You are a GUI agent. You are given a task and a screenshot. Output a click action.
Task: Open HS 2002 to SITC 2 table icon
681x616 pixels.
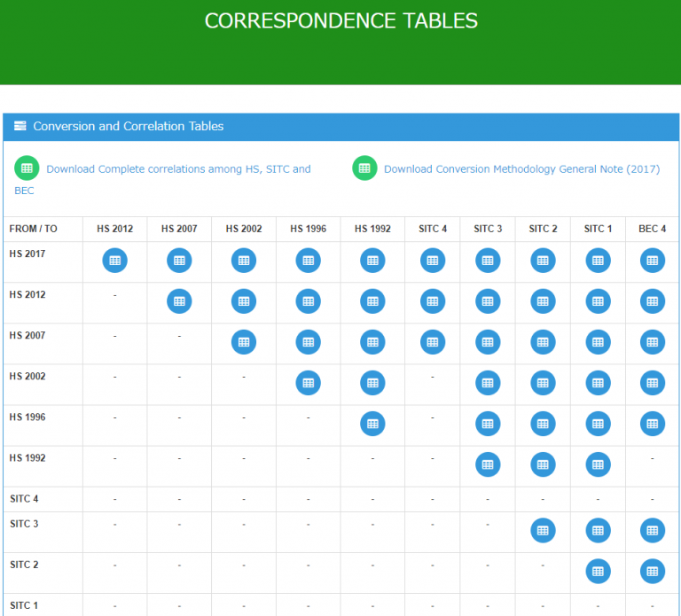click(543, 383)
